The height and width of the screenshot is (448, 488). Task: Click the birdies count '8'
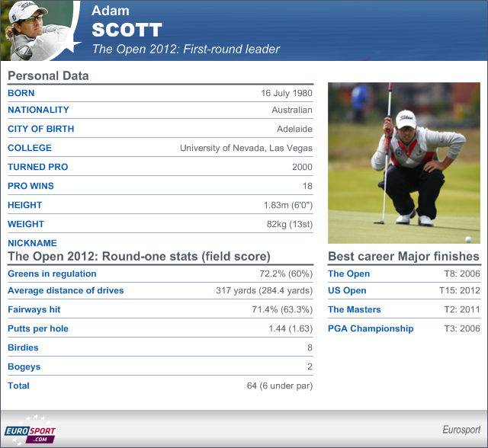click(x=310, y=347)
